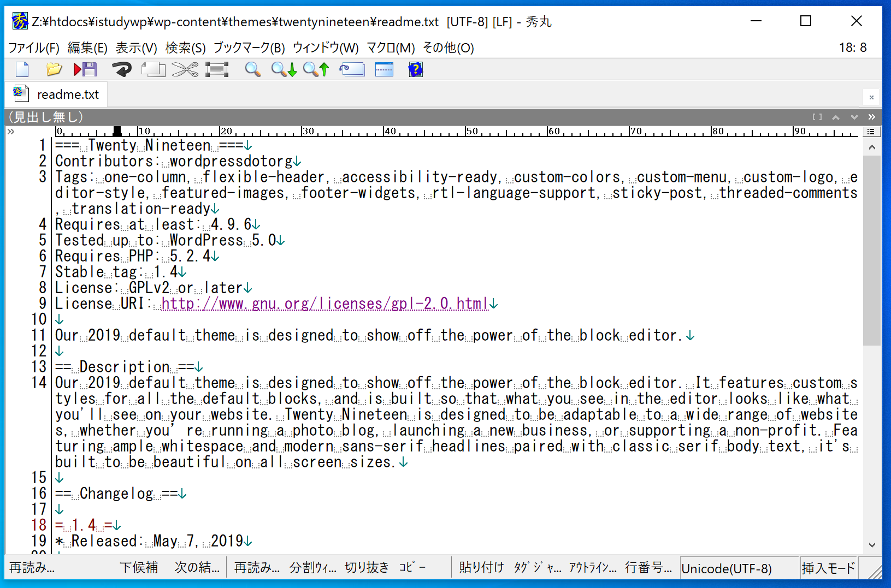Image resolution: width=891 pixels, height=588 pixels.
Task: Click the list icon at the ruler's right end
Action: (871, 132)
